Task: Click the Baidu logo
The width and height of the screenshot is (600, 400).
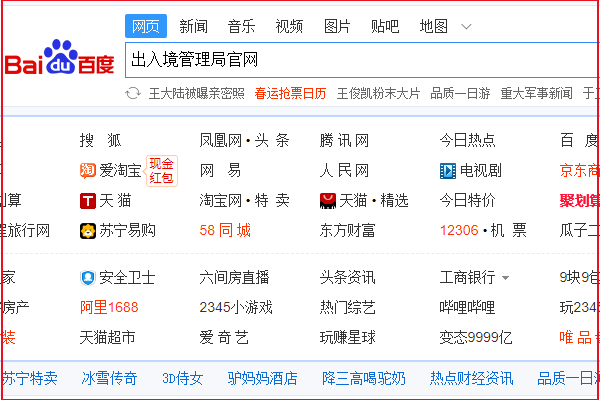Action: [59, 57]
